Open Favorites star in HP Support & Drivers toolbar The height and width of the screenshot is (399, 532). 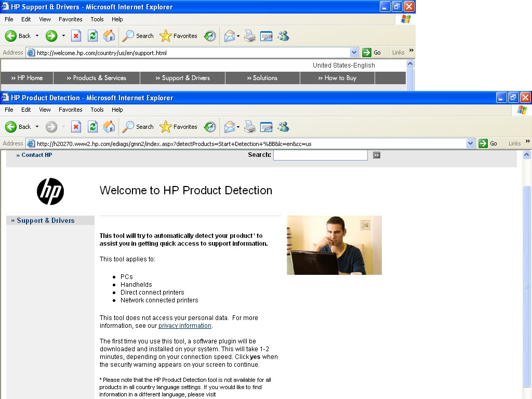click(179, 36)
